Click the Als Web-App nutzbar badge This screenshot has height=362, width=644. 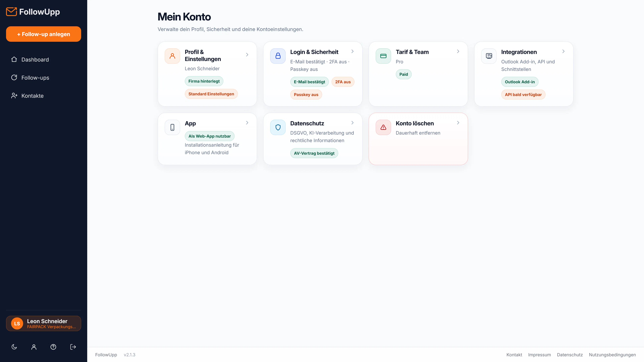pos(209,136)
